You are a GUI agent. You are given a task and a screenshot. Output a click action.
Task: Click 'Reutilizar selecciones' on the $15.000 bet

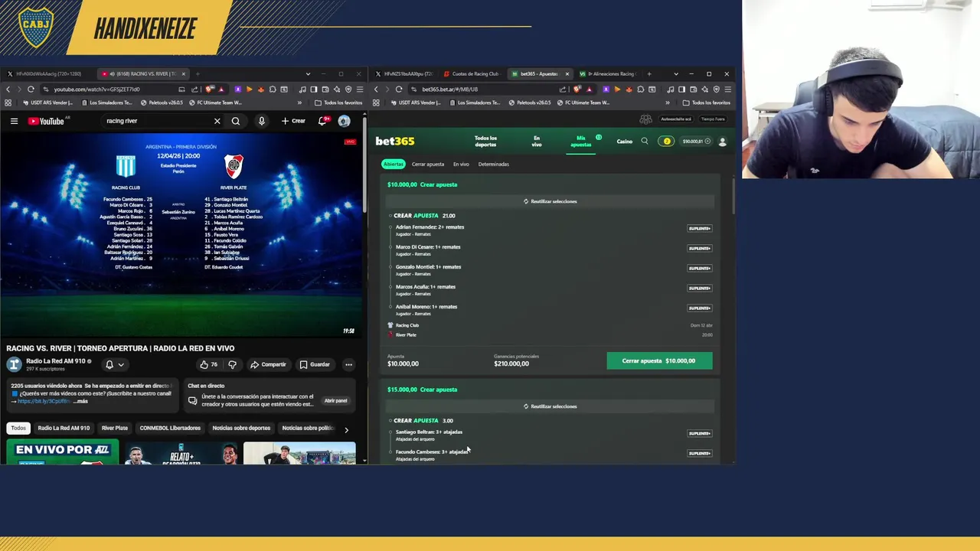550,406
